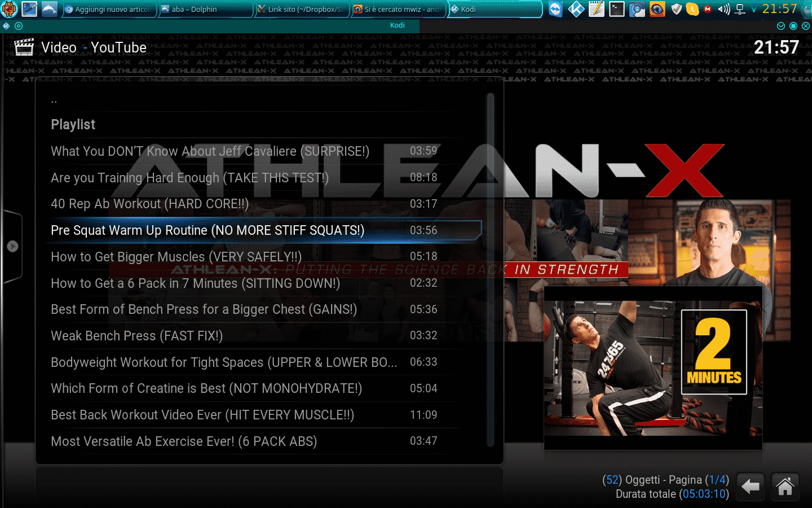The height and width of the screenshot is (508, 812).
Task: Select the Kodi taskbar entry
Action: coord(495,9)
